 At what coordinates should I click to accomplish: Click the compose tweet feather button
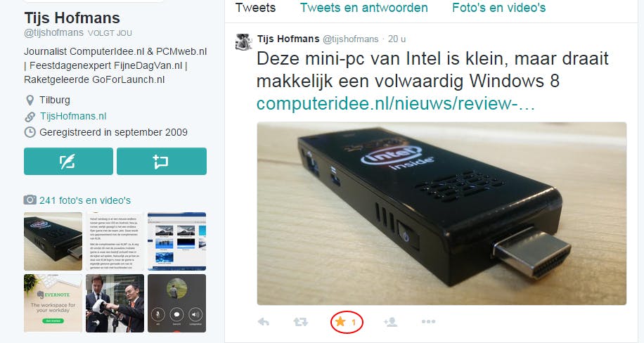tap(68, 162)
